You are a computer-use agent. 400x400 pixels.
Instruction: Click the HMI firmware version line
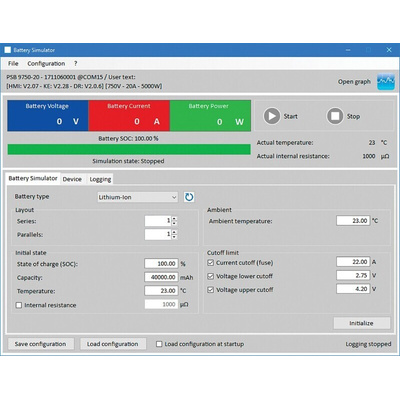pos(84,86)
